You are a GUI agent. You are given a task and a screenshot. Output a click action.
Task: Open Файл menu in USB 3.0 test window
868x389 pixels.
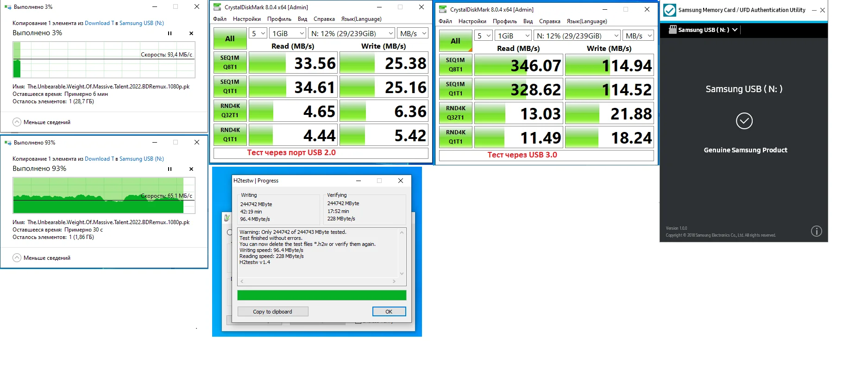446,21
